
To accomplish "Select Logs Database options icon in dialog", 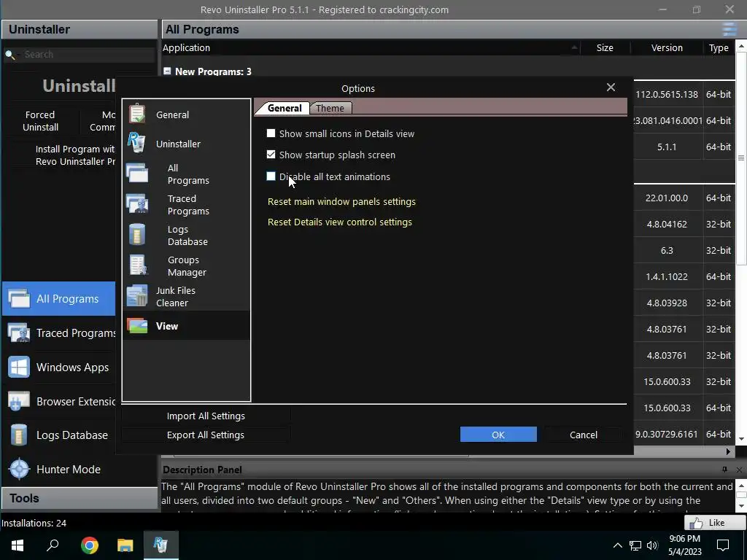I will point(137,235).
